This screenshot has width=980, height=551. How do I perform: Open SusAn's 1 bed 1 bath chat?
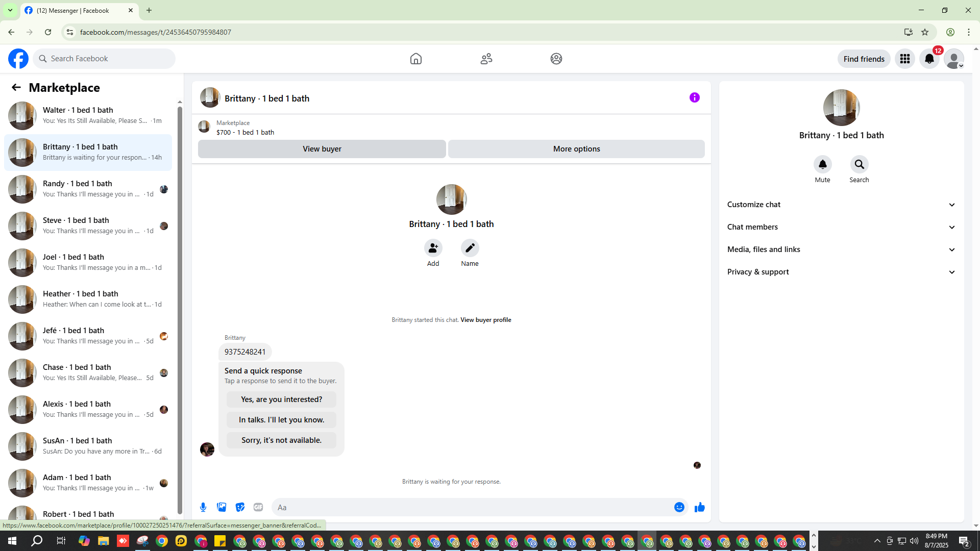coord(88,446)
